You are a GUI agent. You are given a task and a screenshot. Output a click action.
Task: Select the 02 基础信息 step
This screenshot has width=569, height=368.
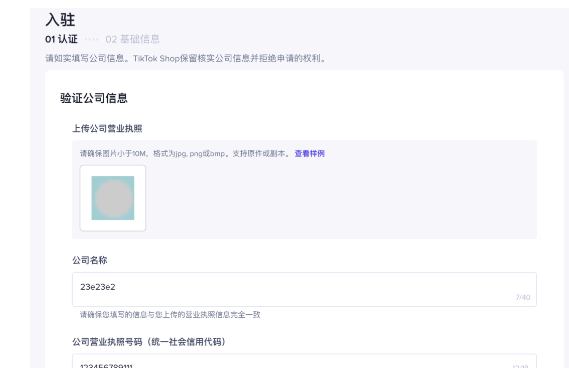tap(132, 39)
